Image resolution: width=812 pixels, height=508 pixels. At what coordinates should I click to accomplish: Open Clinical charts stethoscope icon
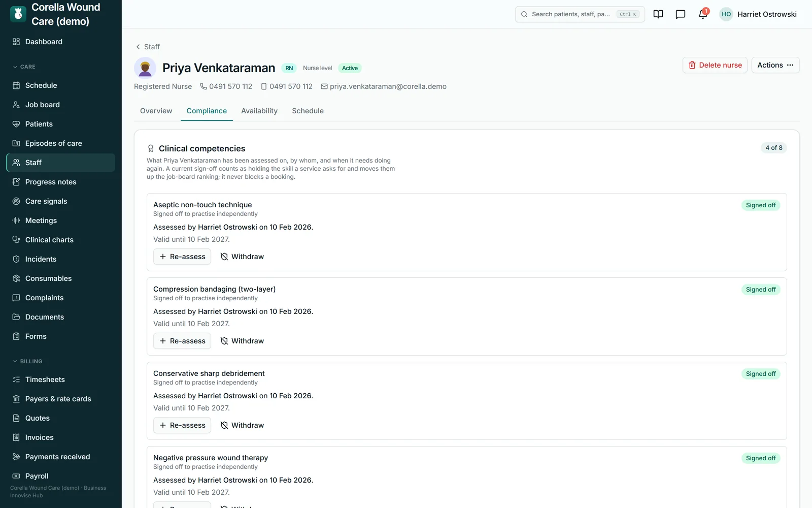(x=16, y=240)
